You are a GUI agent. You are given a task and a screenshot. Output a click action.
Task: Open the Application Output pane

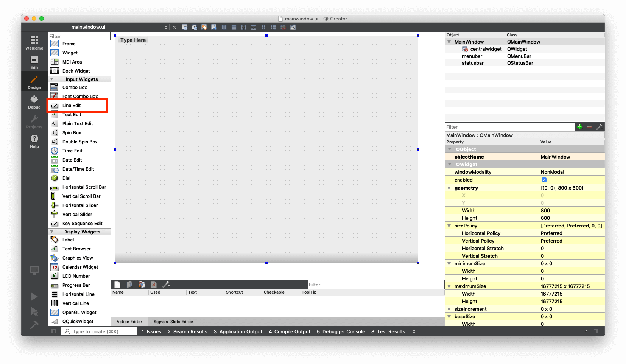[x=238, y=331]
